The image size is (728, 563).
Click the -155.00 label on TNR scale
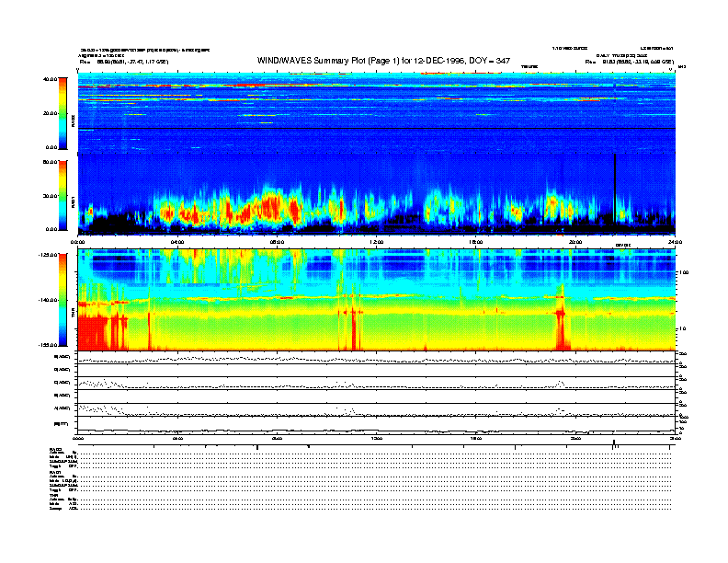click(x=48, y=345)
